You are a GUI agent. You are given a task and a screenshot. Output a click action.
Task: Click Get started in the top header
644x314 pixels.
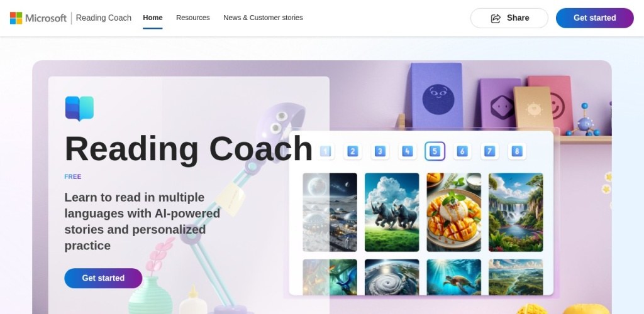[x=595, y=18]
